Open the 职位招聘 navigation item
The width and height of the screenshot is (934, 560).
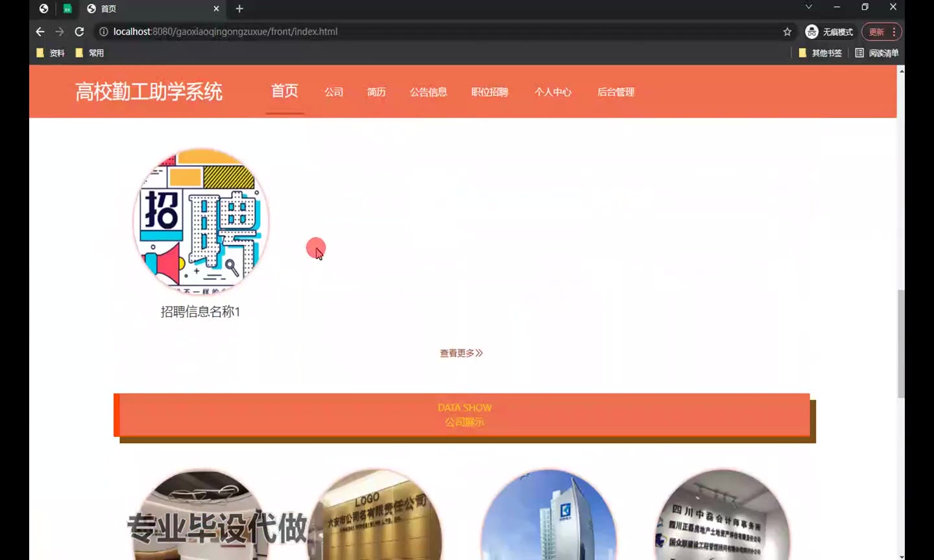[490, 92]
